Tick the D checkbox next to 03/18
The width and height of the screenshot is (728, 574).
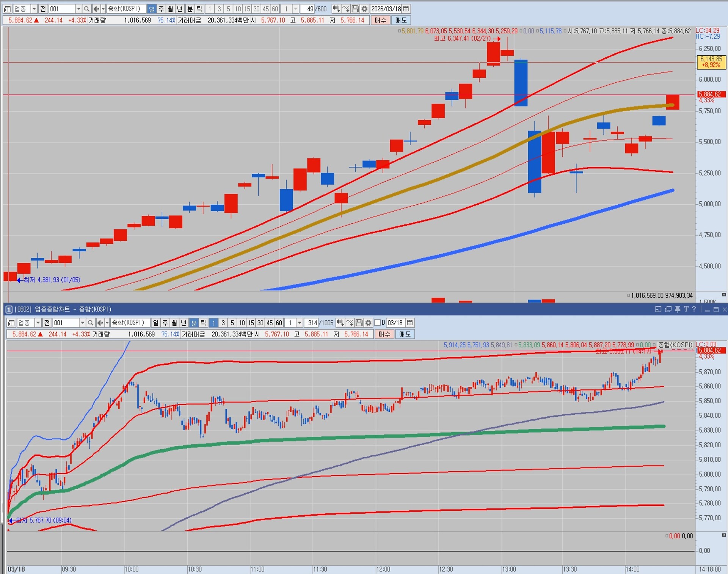[x=378, y=323]
